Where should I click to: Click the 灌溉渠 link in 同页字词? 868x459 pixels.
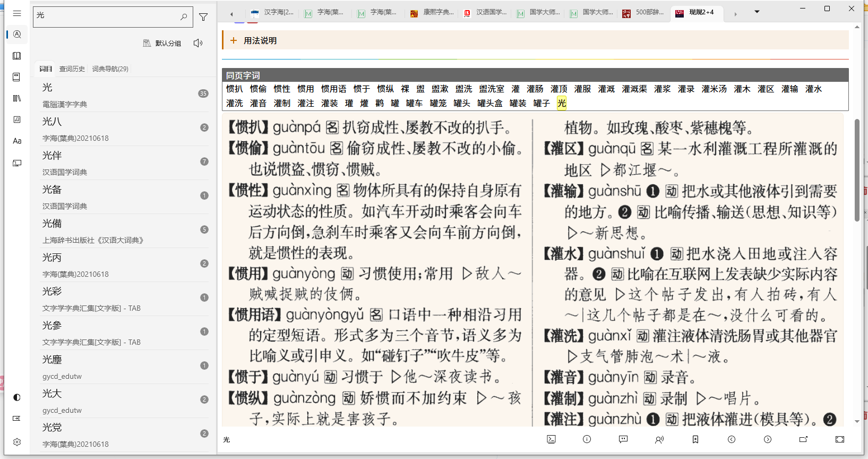tap(634, 89)
